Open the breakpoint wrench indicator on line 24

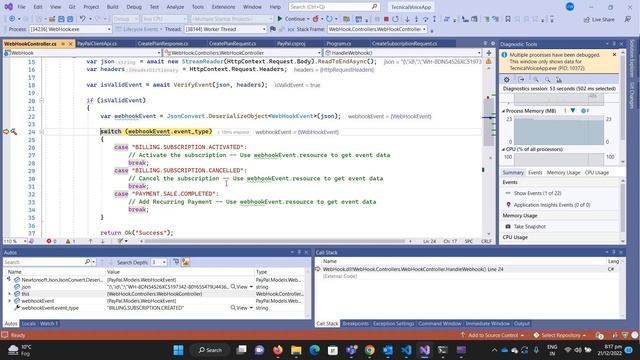[14, 131]
